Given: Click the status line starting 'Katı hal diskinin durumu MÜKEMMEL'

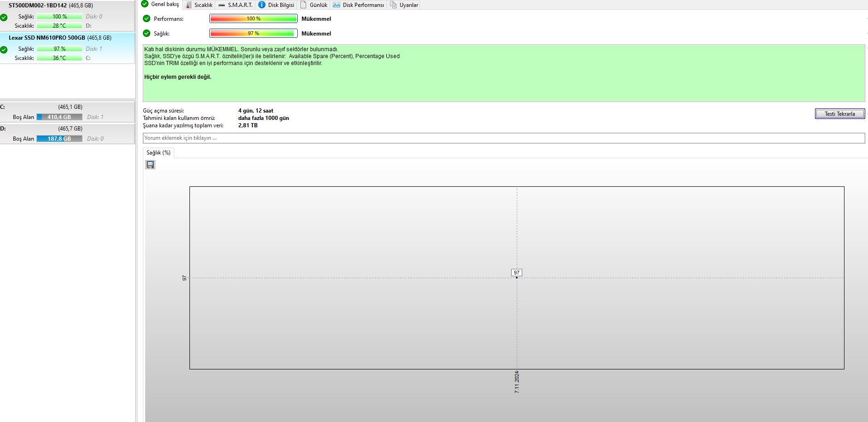Looking at the screenshot, I should coord(241,49).
